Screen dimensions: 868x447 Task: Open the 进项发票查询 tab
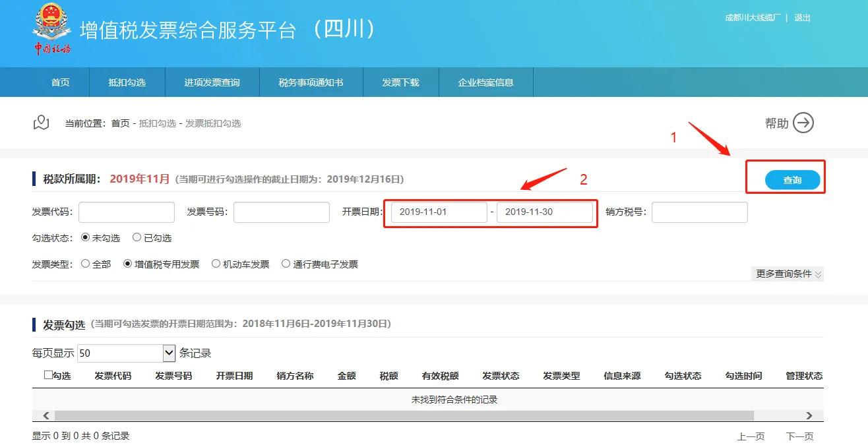(212, 82)
